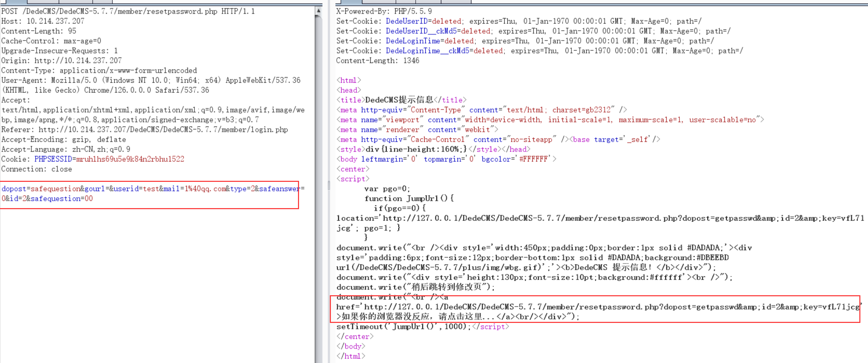Click the meta Cache-Control no-siteapp line
This screenshot has height=363, width=868.
click(x=498, y=139)
